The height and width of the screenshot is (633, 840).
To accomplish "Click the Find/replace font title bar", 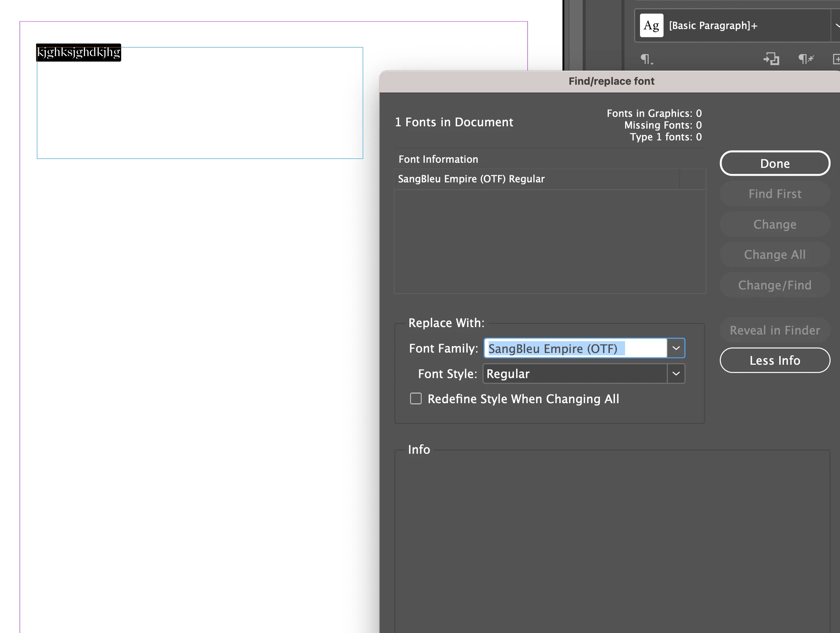I will [x=611, y=81].
